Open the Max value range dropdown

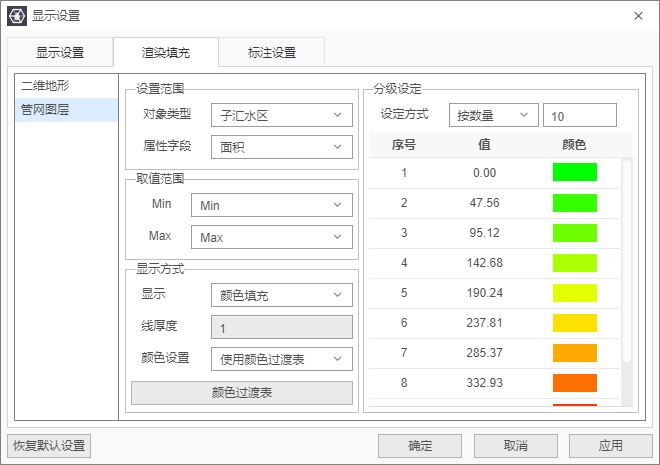point(281,237)
